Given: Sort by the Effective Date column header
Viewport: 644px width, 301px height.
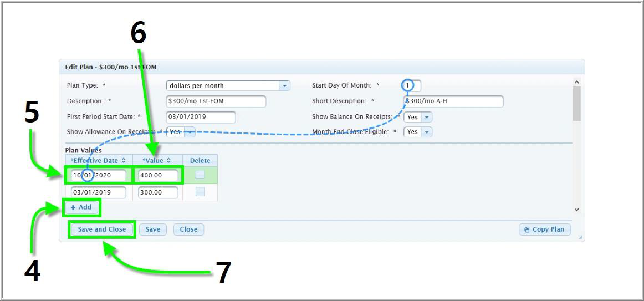Looking at the screenshot, I should [98, 160].
